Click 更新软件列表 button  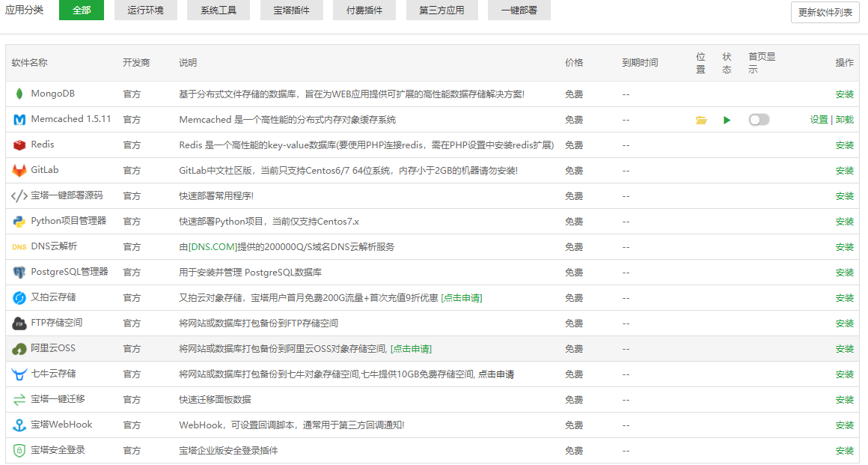(x=825, y=12)
